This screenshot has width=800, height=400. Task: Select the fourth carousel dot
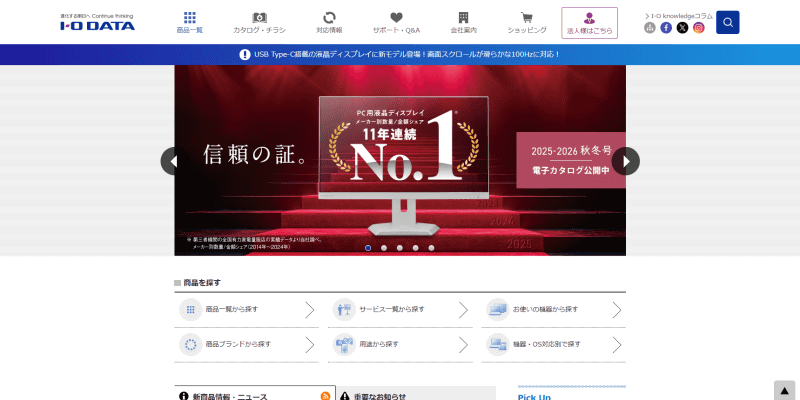point(415,248)
